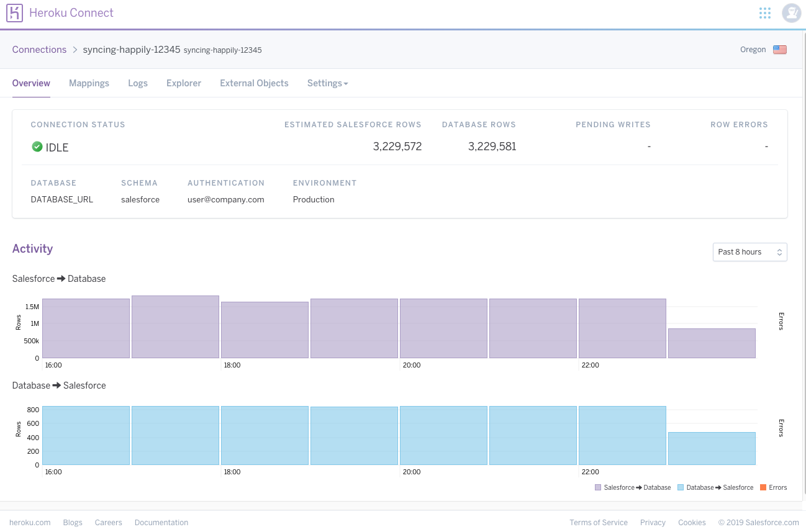
Task: Toggle the Errors legend item
Action: pyautogui.click(x=773, y=488)
